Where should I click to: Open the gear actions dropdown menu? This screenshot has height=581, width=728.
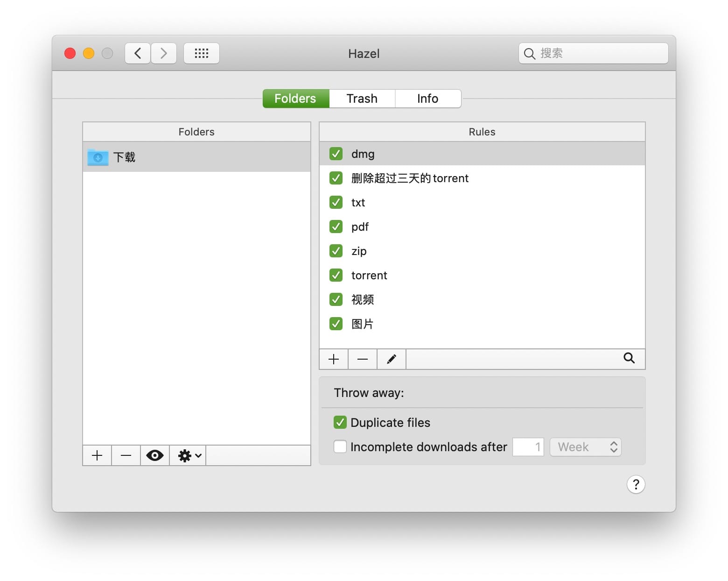tap(189, 455)
